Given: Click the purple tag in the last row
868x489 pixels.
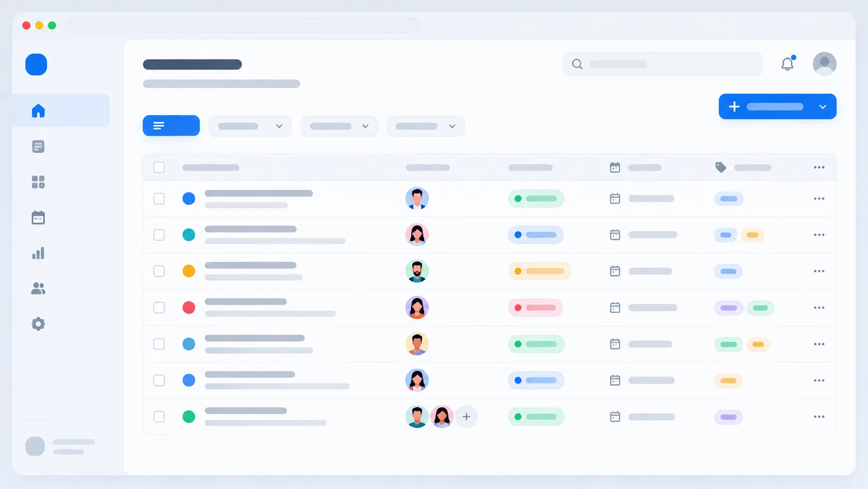Looking at the screenshot, I should (x=728, y=417).
